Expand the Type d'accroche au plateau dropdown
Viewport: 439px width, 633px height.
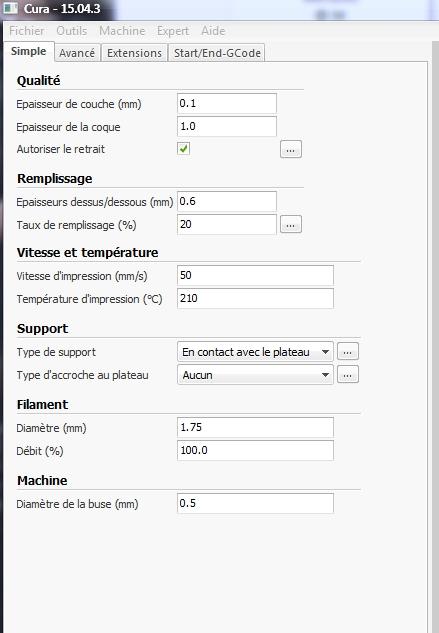[x=255, y=375]
